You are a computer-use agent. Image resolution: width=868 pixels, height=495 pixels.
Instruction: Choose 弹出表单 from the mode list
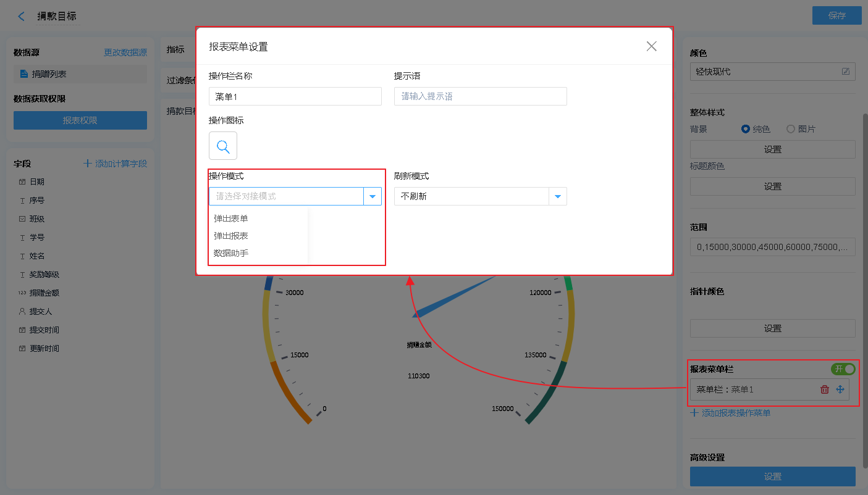coord(231,218)
